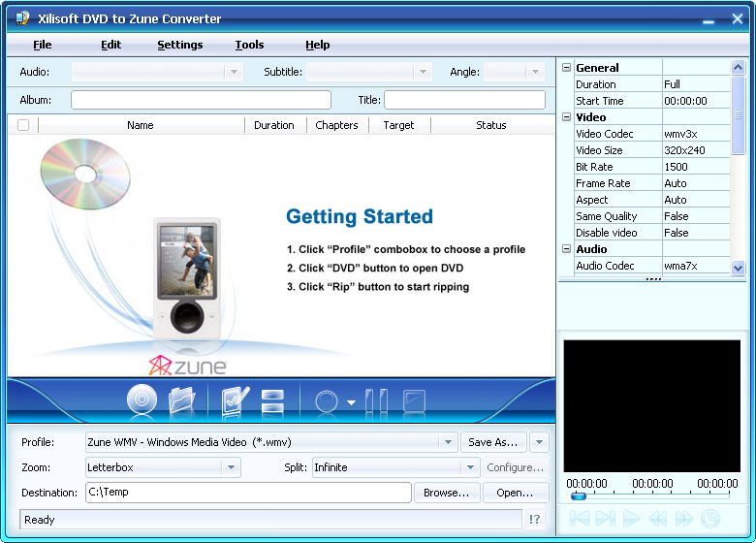Click the Play preview button
The image size is (756, 543).
point(631,519)
